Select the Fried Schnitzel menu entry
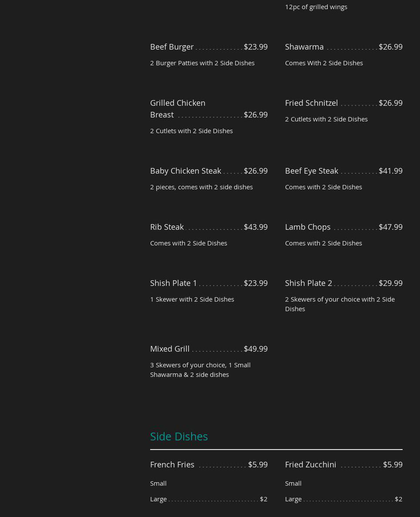420x517 pixels. 311,103
